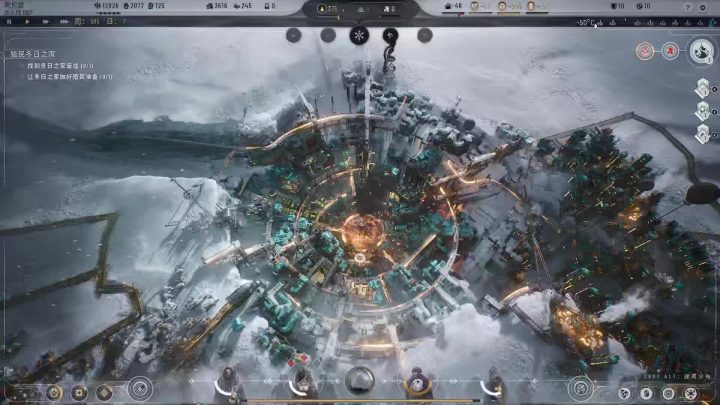Click the second objective line below quest title
The height and width of the screenshot is (405, 720).
(x=69, y=77)
